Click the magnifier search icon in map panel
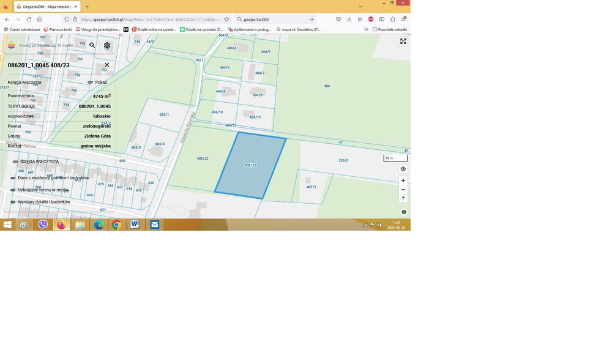Viewport: 612px width, 364px height. (92, 45)
